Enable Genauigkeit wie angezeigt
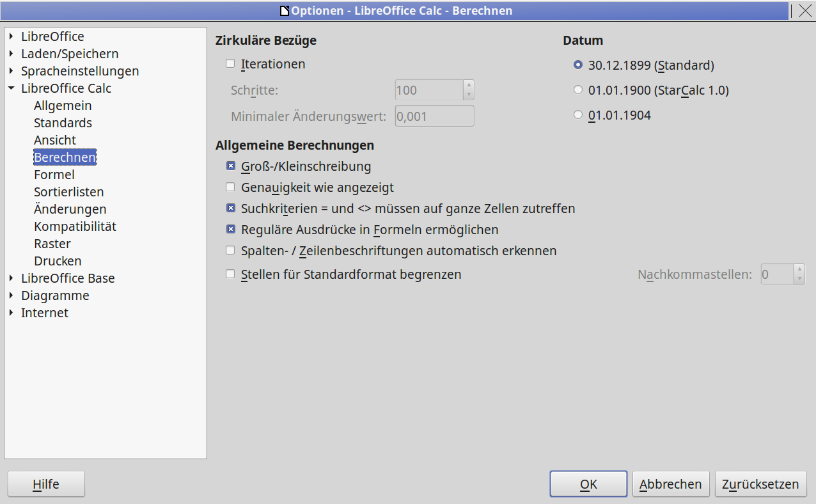816x504 pixels. point(231,187)
